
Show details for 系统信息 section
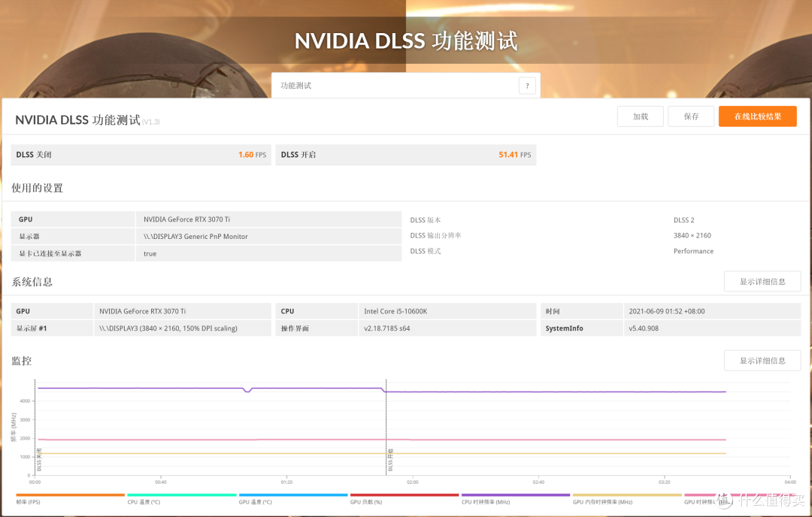click(762, 282)
